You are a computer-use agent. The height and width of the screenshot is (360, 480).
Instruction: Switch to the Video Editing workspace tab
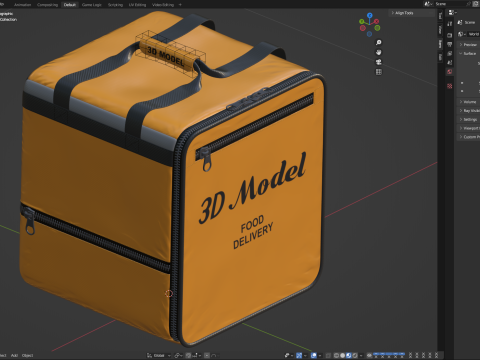(163, 5)
